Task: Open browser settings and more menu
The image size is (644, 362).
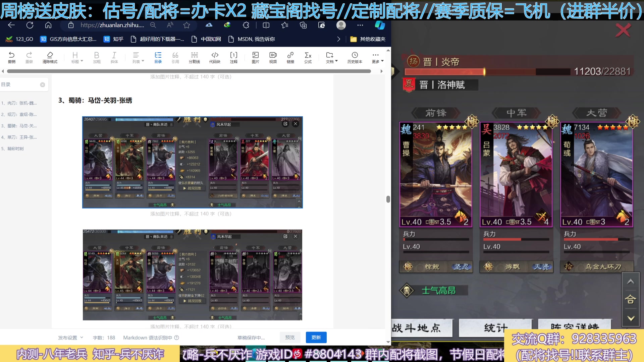Action: click(360, 25)
